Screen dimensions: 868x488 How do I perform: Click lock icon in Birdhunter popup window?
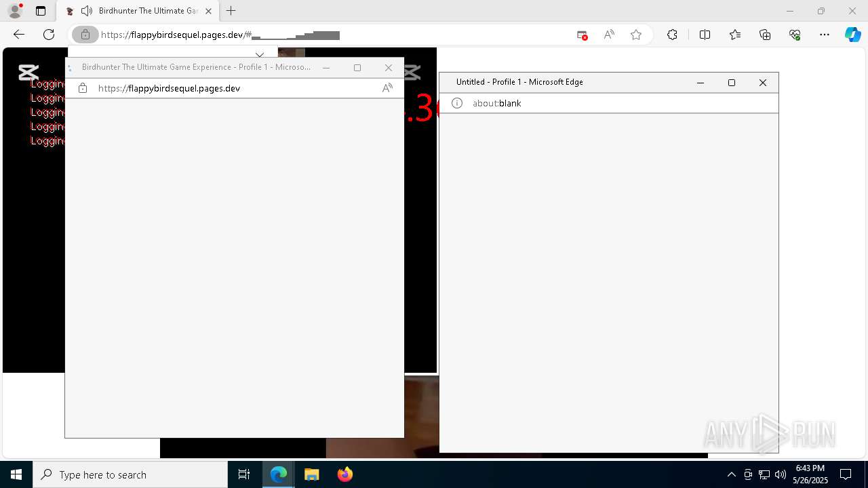point(83,88)
